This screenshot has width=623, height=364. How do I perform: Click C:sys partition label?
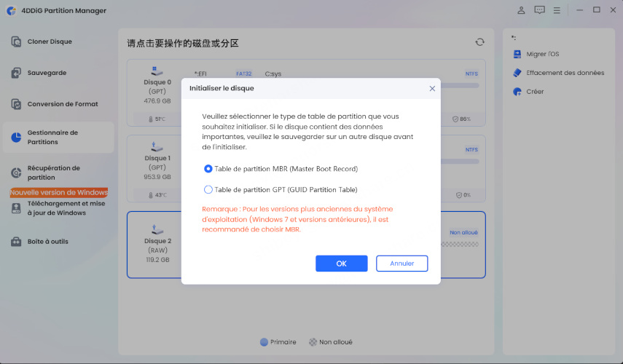point(273,74)
